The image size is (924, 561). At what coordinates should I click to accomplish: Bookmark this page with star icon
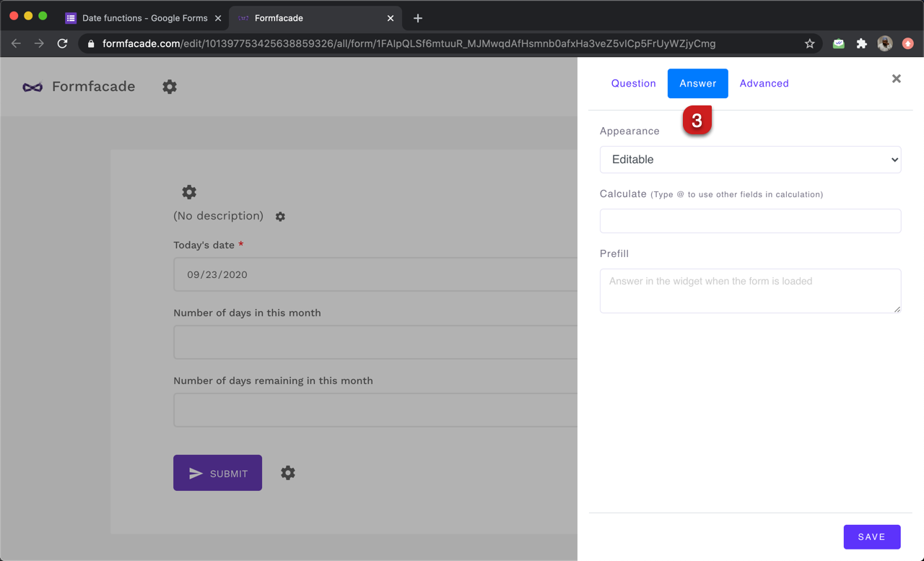(810, 44)
